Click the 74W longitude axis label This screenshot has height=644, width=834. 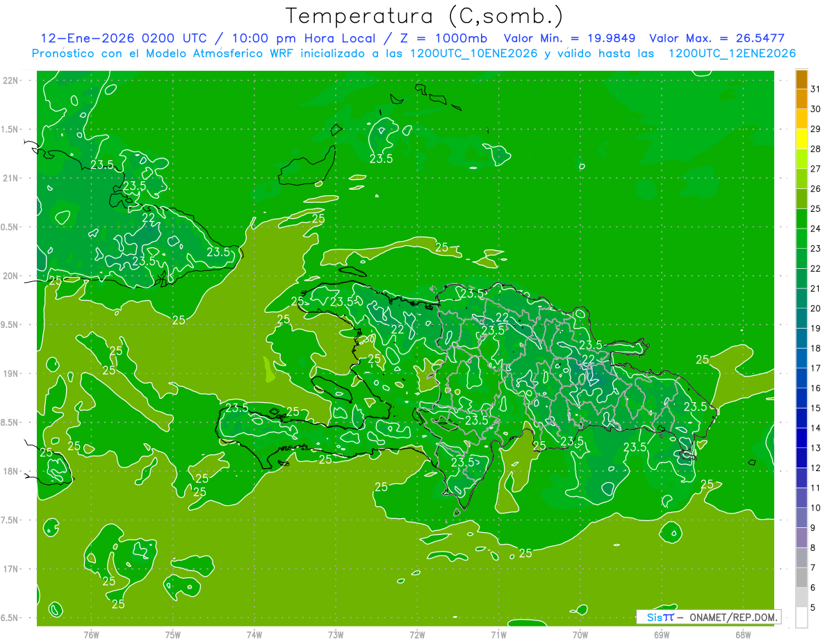tap(254, 635)
